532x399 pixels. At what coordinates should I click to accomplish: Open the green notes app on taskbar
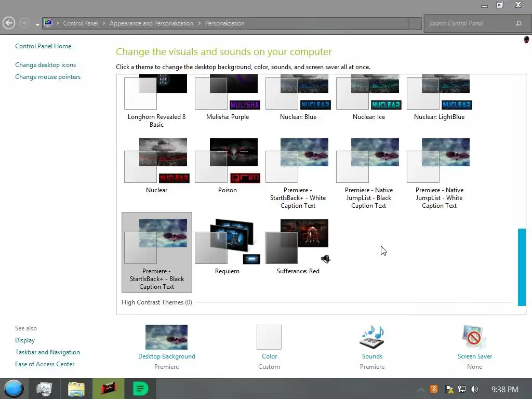(x=140, y=389)
